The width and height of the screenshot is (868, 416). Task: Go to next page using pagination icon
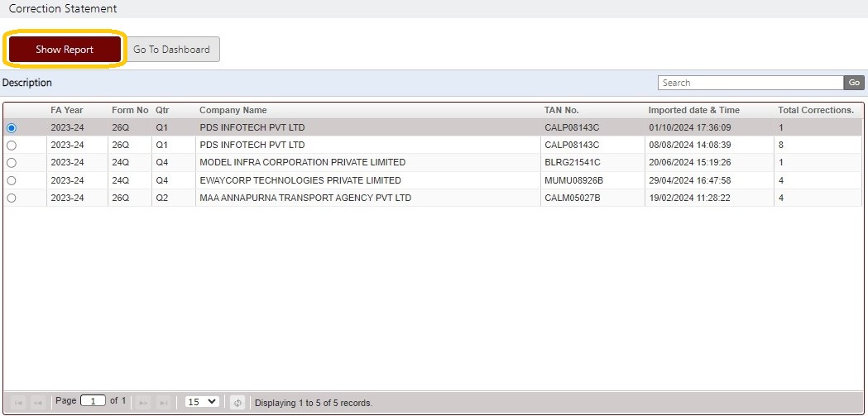[143, 403]
